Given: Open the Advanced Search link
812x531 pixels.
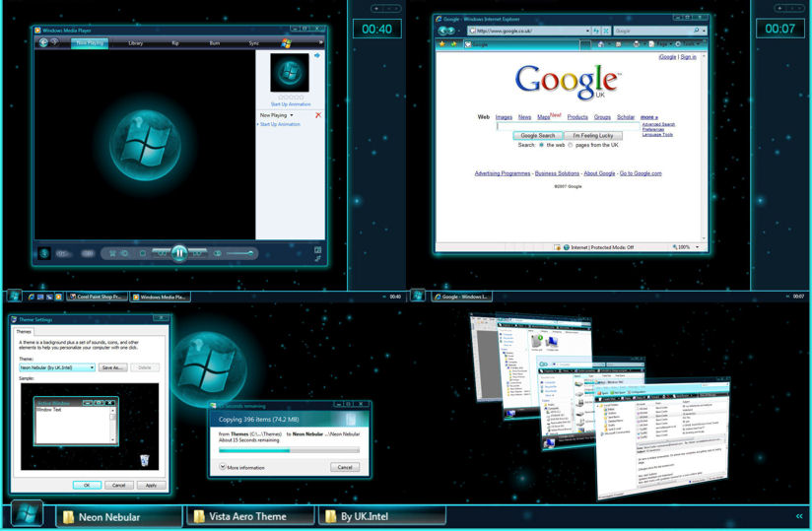Looking at the screenshot, I should coord(658,124).
